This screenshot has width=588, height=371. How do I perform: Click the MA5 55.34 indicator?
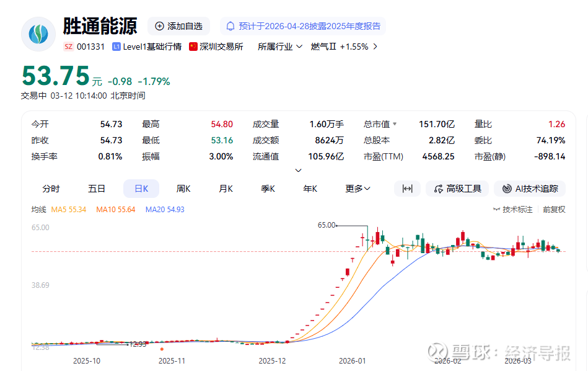click(69, 210)
